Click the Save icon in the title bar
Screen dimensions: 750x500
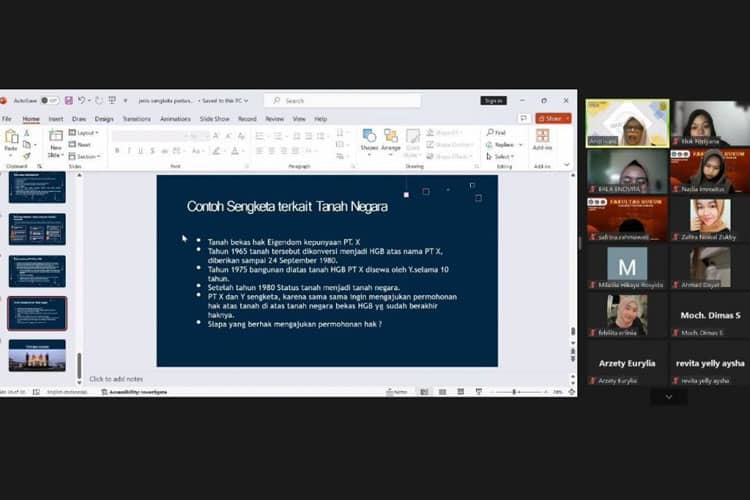(69, 100)
